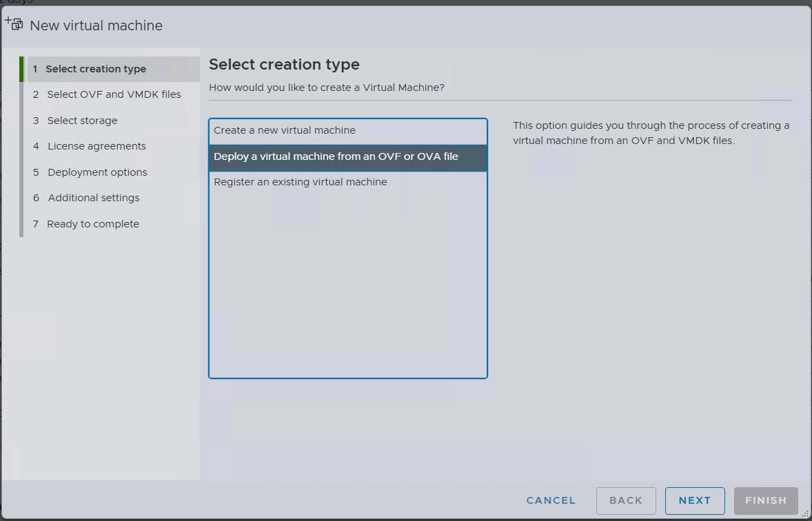
Task: Open step 2 Select OVF and VMDK files
Action: (114, 94)
